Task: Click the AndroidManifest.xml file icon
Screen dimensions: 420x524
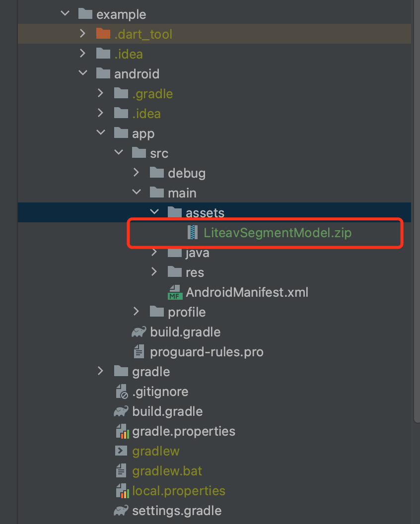Action: [x=175, y=292]
